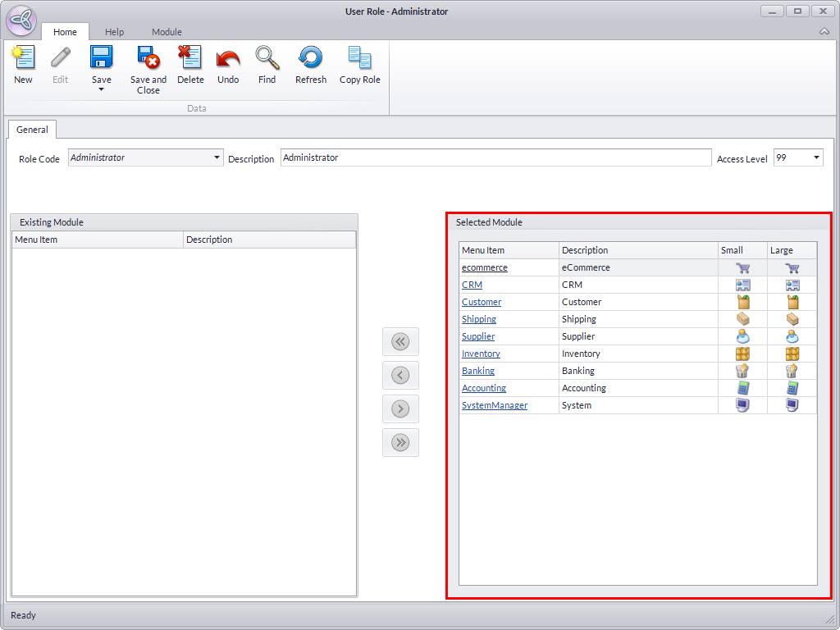Screen dimensions: 840x630
Task: Click large icon for Banking module
Action: [x=792, y=372]
